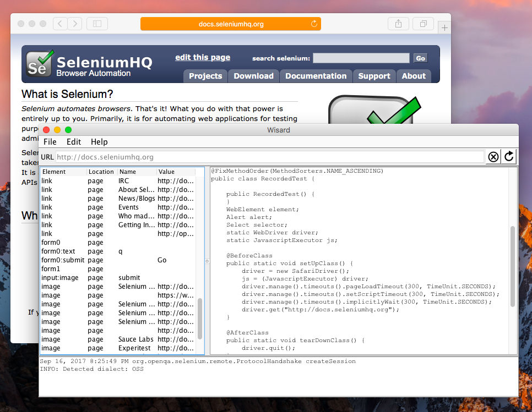
Task: Click the driver.get docs.seleniumhq.org code line
Action: 321,310
